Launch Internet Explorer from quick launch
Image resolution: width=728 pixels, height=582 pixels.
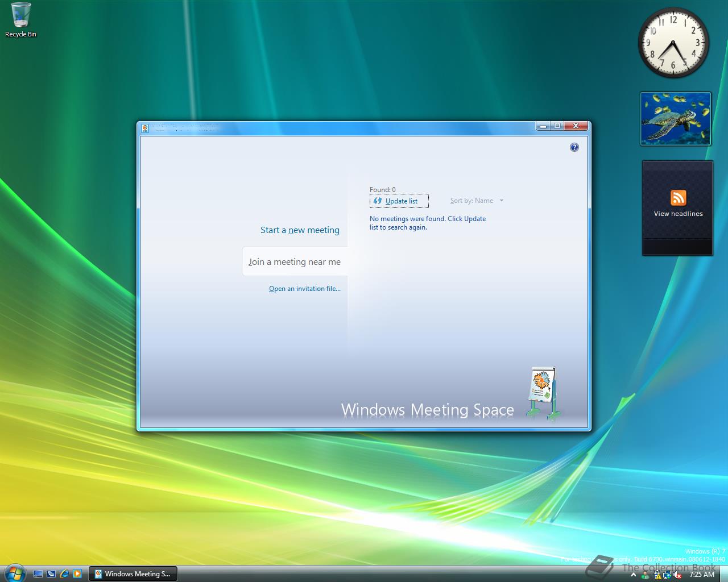[x=64, y=574]
